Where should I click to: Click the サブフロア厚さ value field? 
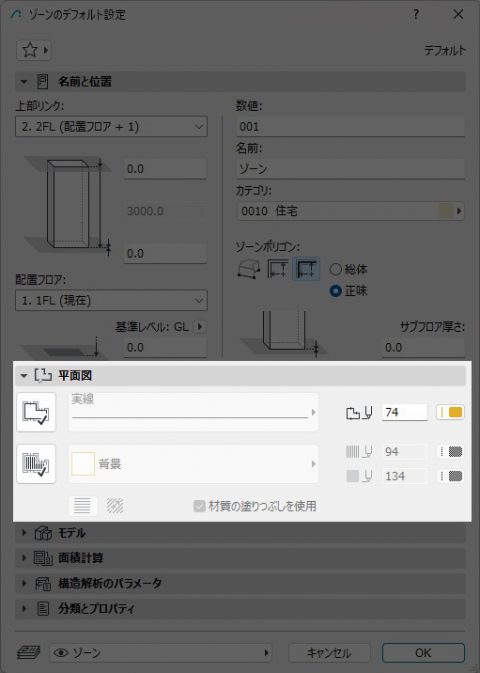pyautogui.click(x=423, y=347)
